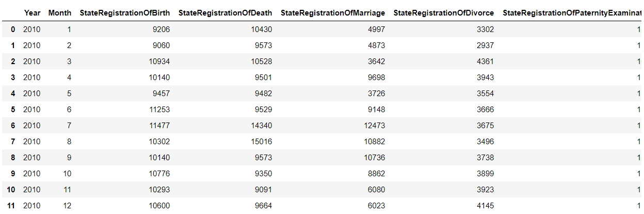Click the StateRegistrationOfDivorce column header
The width and height of the screenshot is (644, 214).
(x=443, y=12)
